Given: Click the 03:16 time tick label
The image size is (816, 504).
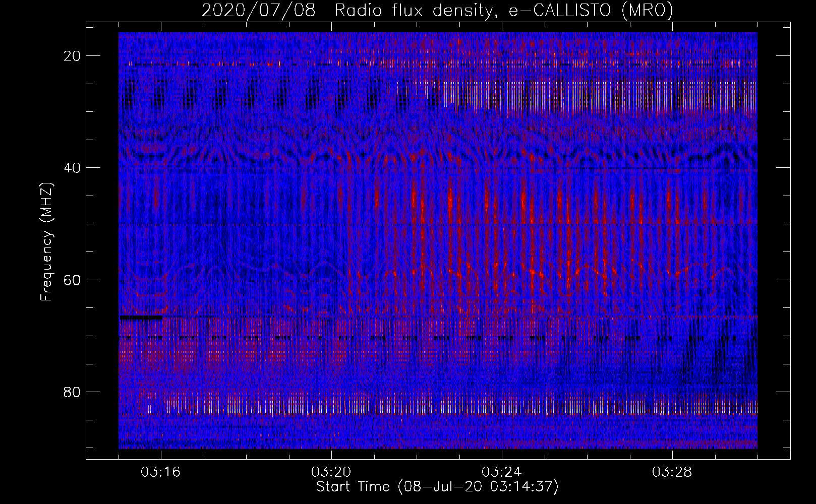Looking at the screenshot, I should (161, 472).
